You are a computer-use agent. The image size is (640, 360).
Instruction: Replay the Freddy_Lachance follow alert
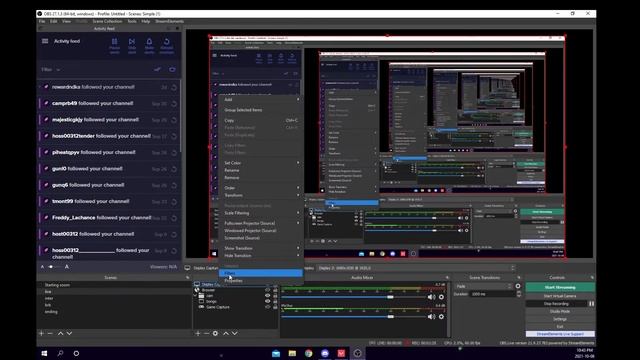174,218
